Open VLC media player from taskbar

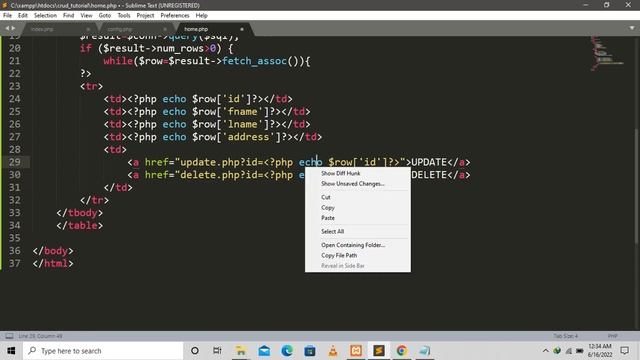[333, 351]
